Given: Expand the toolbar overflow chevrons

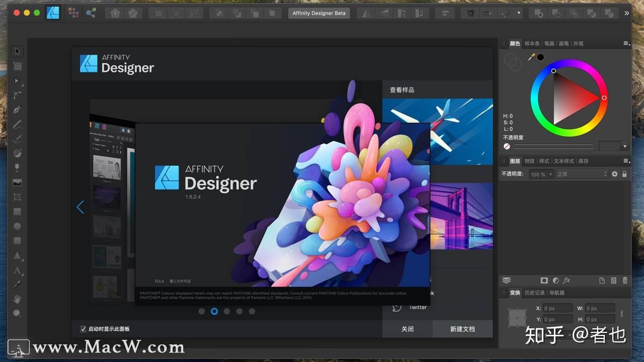Looking at the screenshot, I should pos(626,13).
